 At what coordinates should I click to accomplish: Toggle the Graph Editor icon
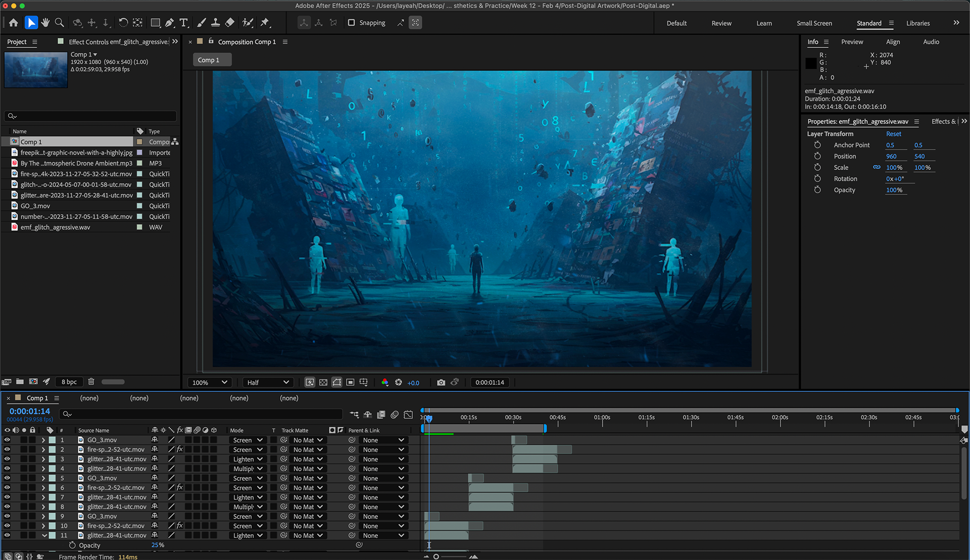point(408,415)
